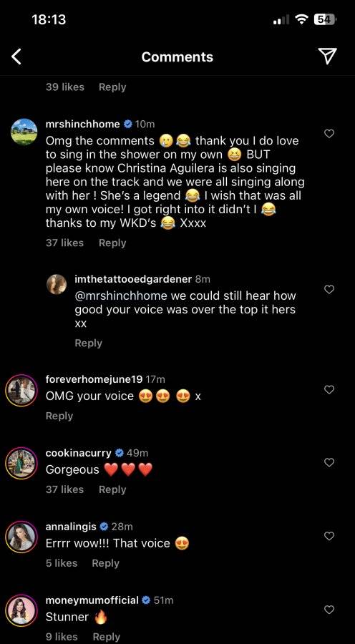
Task: View cookinacurry's story ring avatar
Action: tap(21, 463)
